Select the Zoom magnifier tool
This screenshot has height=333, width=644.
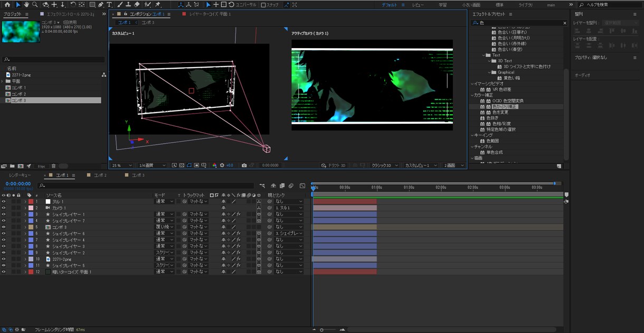pos(35,4)
